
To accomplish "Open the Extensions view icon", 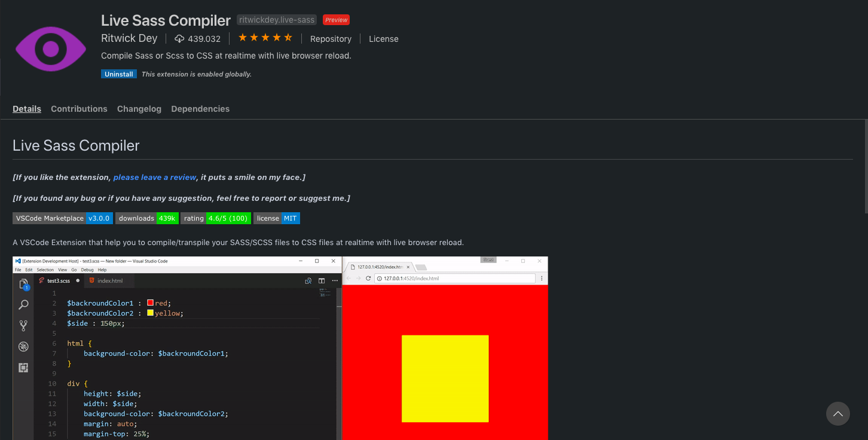I will pos(23,368).
